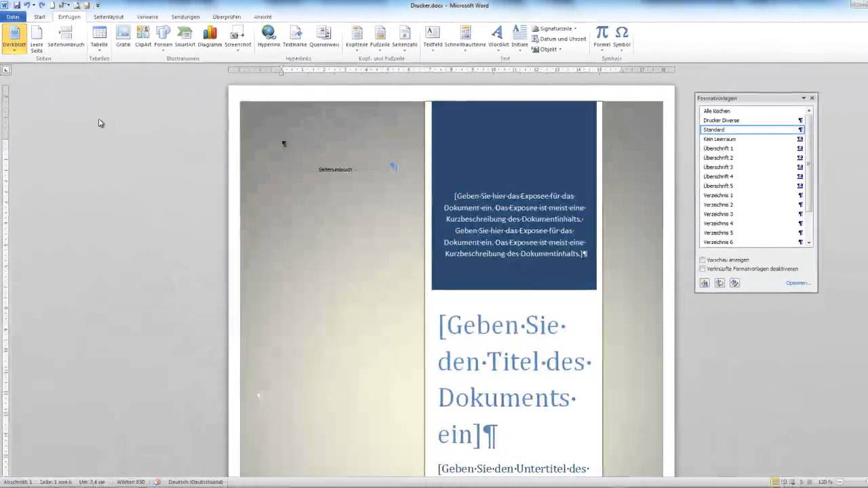Click the document title placeholder text
The width and height of the screenshot is (868, 488).
(514, 380)
